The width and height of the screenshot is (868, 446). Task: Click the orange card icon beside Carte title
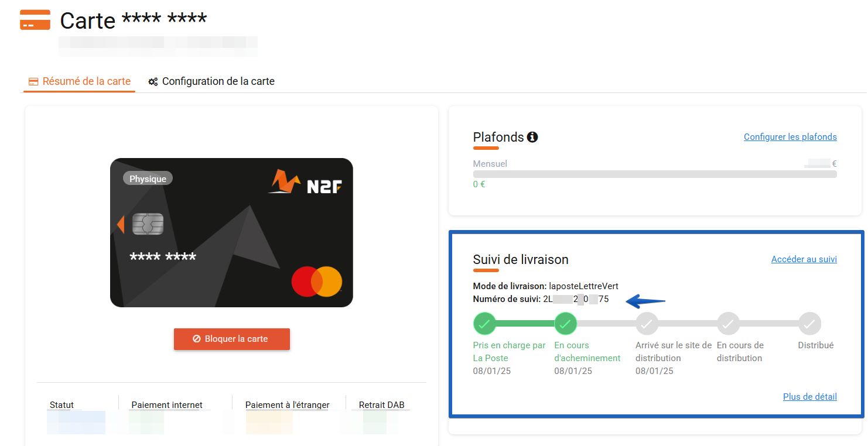pos(35,19)
